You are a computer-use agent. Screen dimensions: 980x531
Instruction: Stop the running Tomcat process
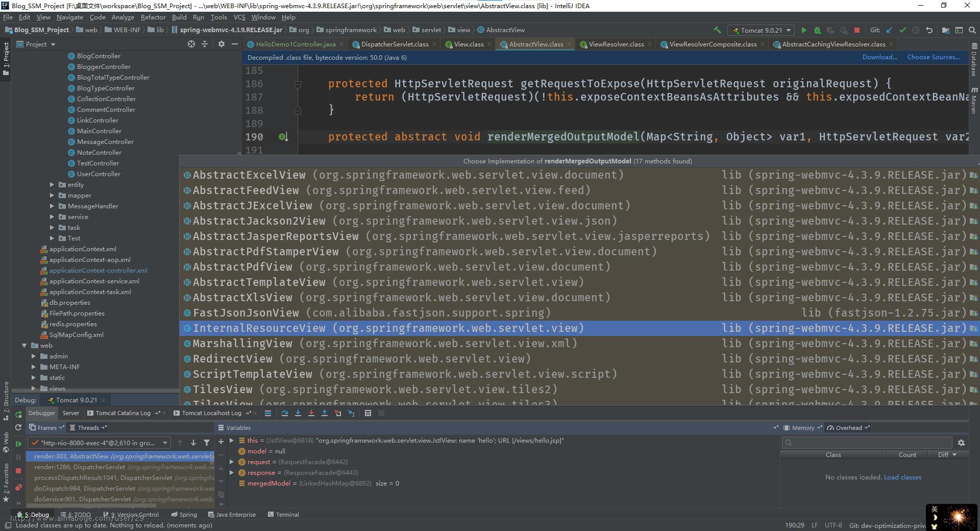pos(857,30)
